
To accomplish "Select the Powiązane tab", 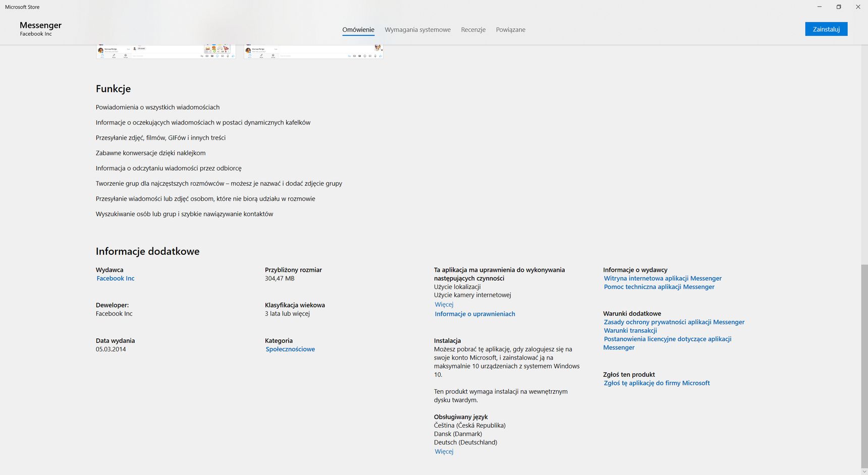I will tap(510, 30).
